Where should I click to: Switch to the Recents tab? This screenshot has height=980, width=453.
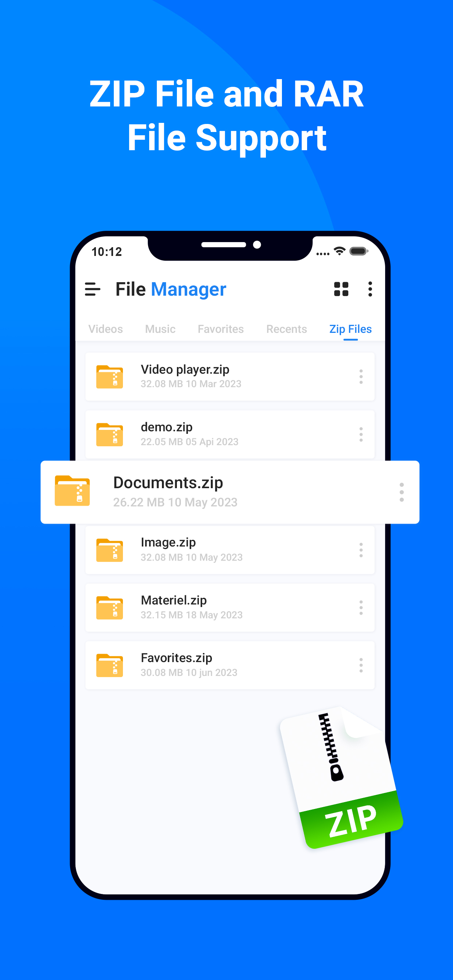click(287, 329)
